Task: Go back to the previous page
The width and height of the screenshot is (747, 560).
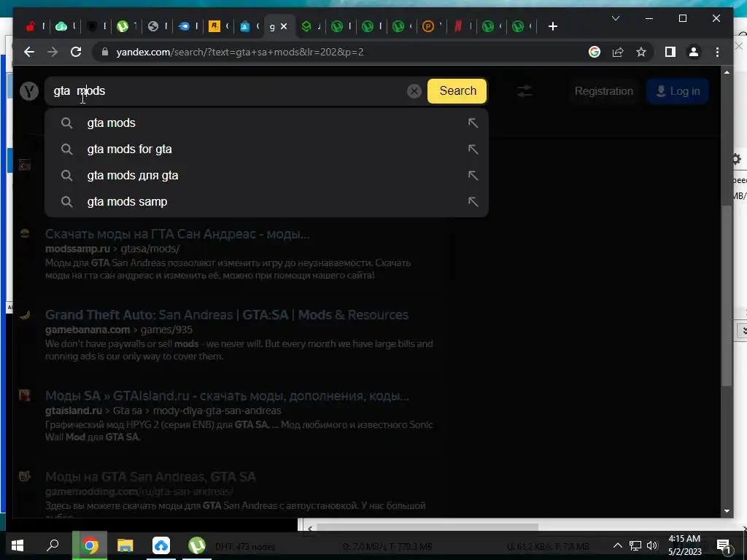Action: point(29,52)
